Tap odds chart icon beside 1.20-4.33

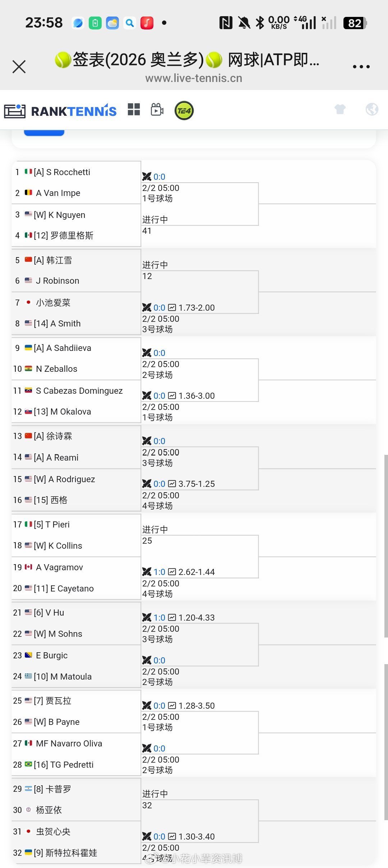tap(172, 617)
